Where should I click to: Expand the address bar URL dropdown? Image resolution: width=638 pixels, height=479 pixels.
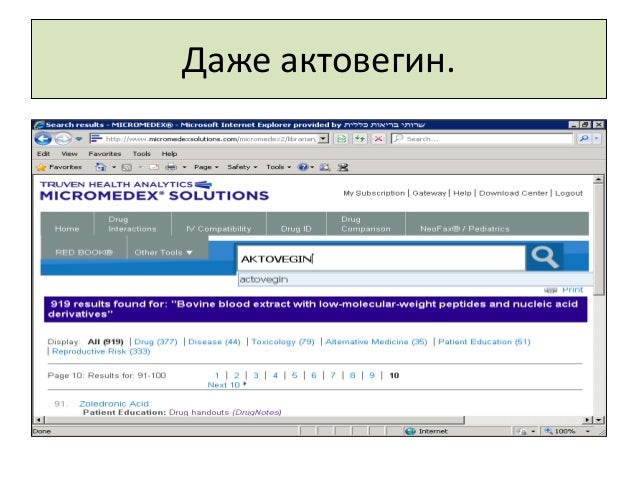point(323,139)
